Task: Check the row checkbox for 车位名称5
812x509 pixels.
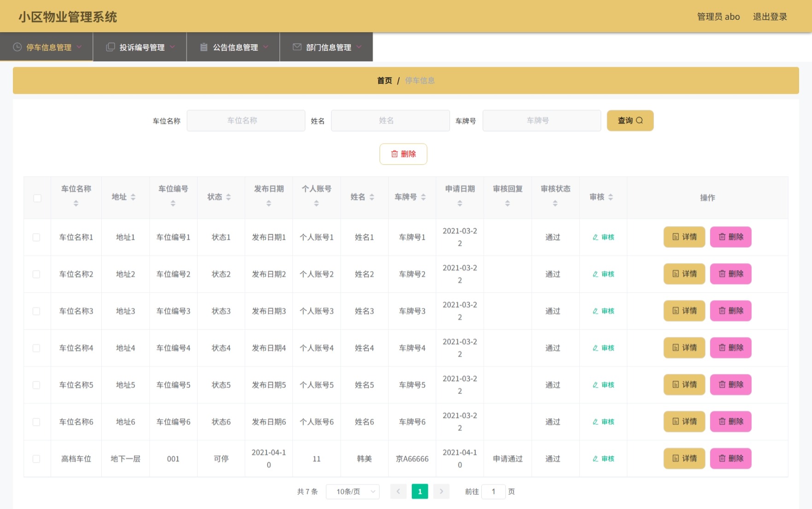Action: pyautogui.click(x=36, y=385)
